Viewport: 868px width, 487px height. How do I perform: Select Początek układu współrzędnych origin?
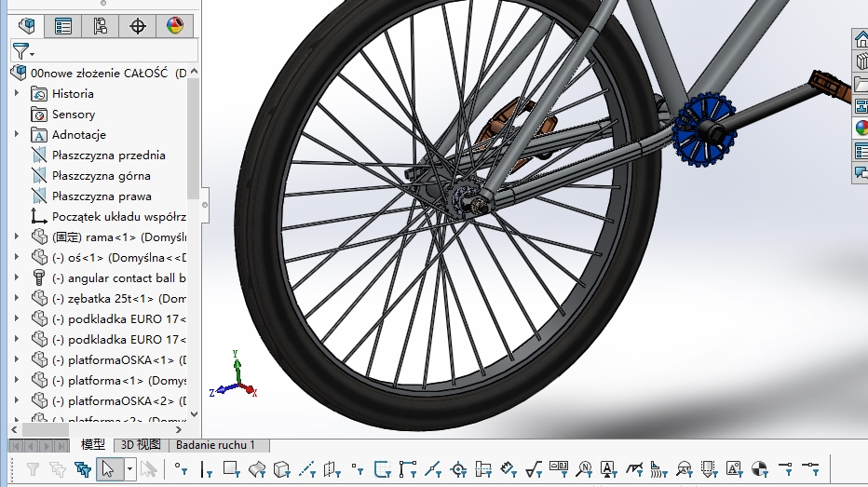[108, 217]
